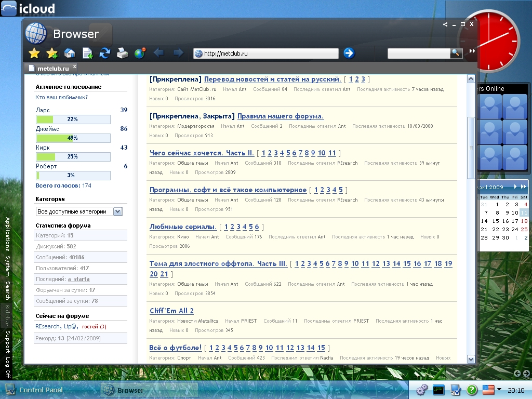Open the green help question mark in the tray

(x=471, y=390)
